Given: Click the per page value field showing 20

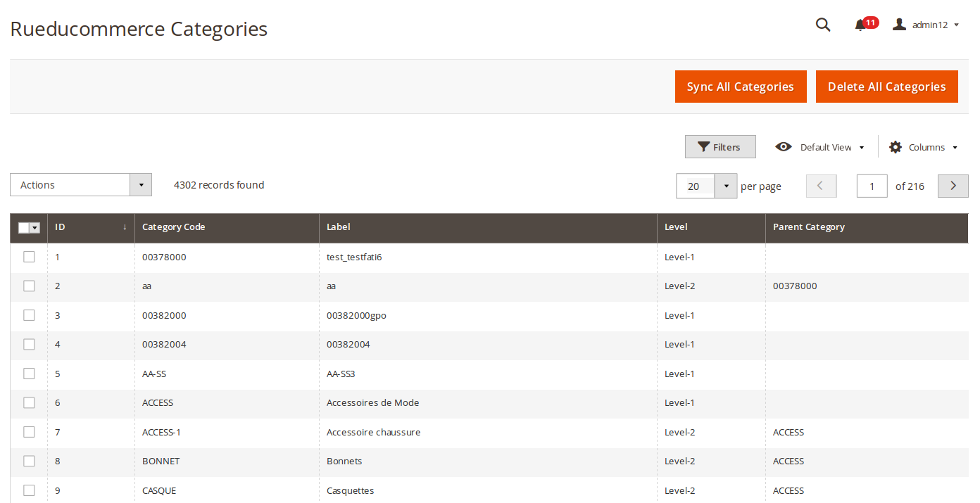Looking at the screenshot, I should 696,186.
